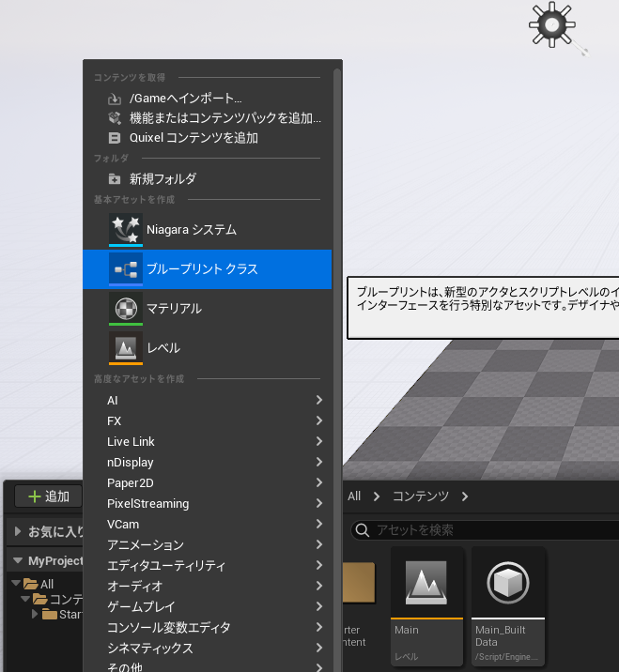Collapse the コンテンツ tree node arrow
The image size is (619, 672).
coord(25,599)
